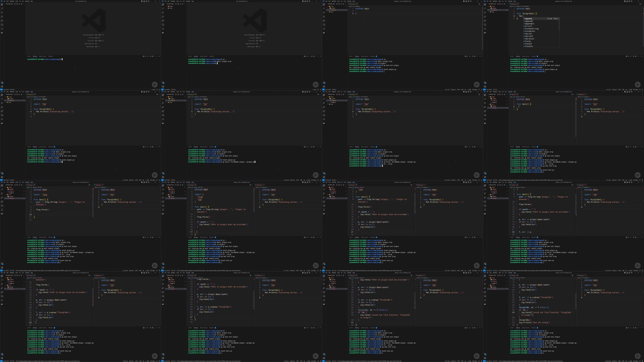644x362 pixels.
Task: Split editor icon in fmt autocomplete window
Action: click(640, 4)
